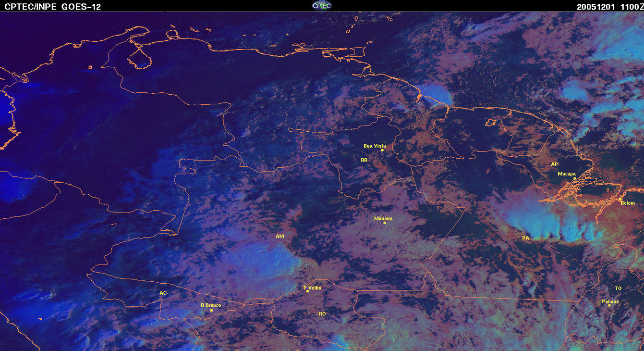Select the CPTEC/INPE GOES-12 header text

pyautogui.click(x=53, y=7)
